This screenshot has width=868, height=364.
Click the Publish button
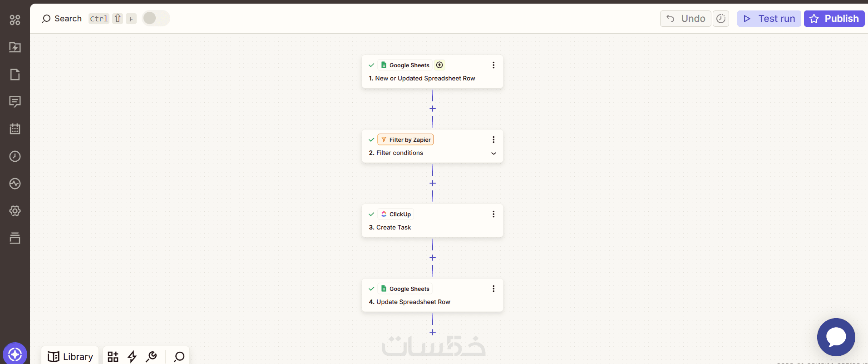point(834,19)
